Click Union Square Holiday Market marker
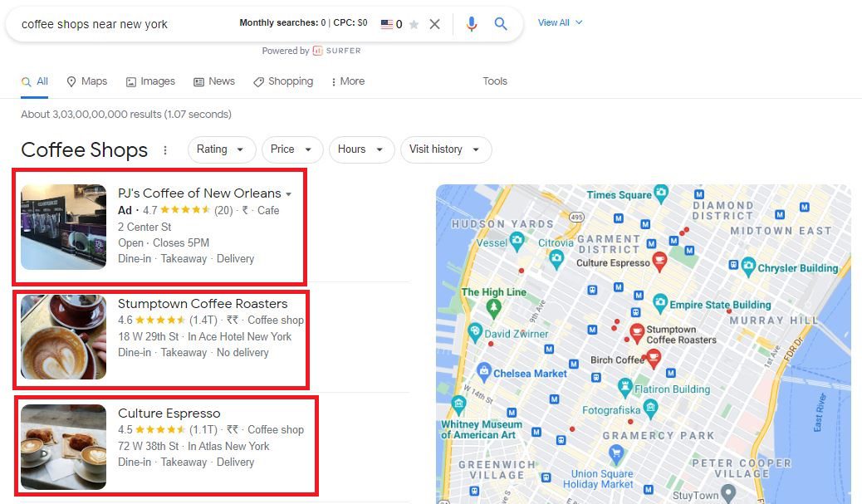The image size is (862, 504). (x=616, y=453)
